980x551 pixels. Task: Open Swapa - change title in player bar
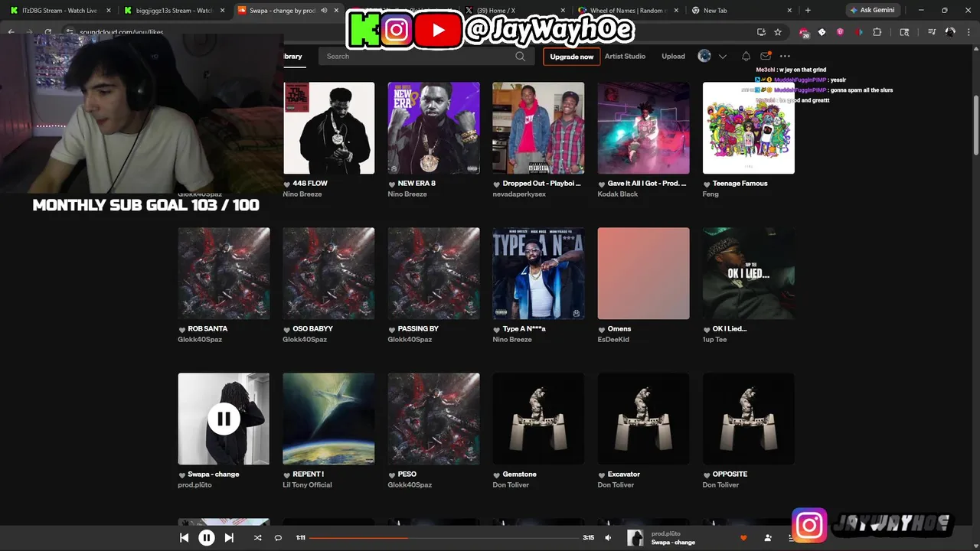[673, 543]
